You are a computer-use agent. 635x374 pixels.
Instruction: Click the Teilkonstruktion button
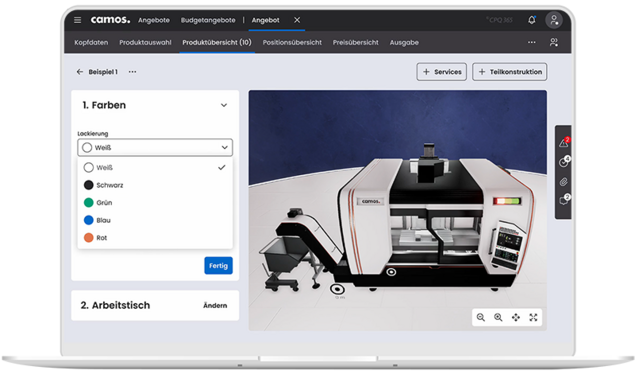tap(510, 72)
